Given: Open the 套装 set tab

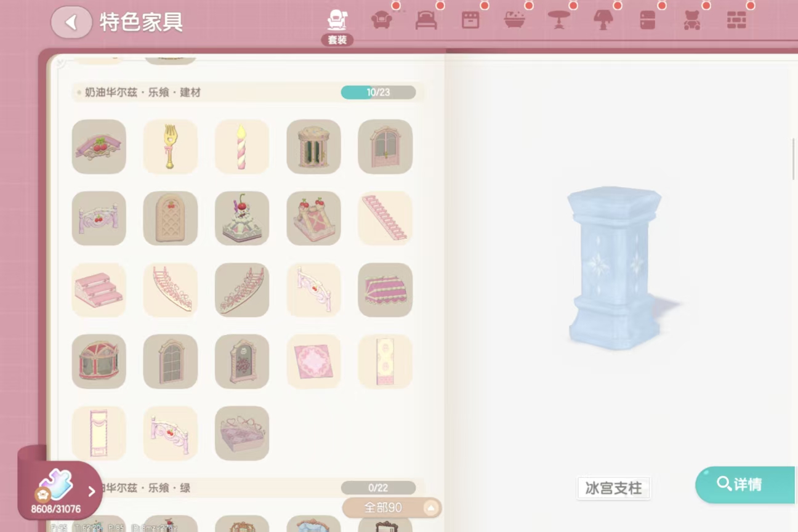Looking at the screenshot, I should click(x=337, y=27).
